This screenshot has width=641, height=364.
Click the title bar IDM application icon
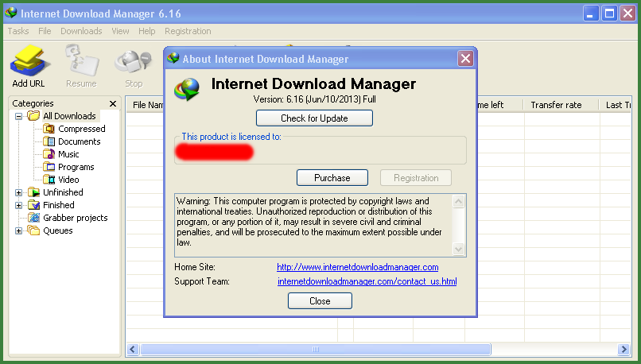point(10,14)
